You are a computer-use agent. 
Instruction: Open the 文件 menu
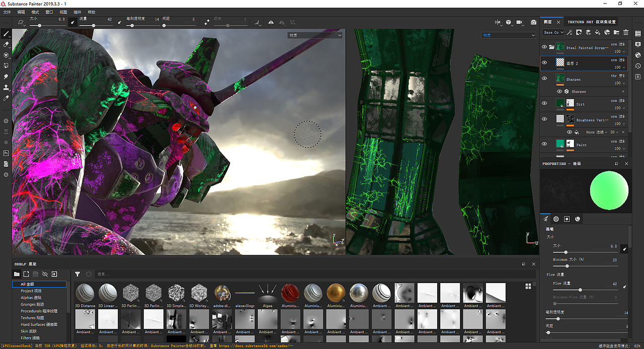[x=7, y=12]
